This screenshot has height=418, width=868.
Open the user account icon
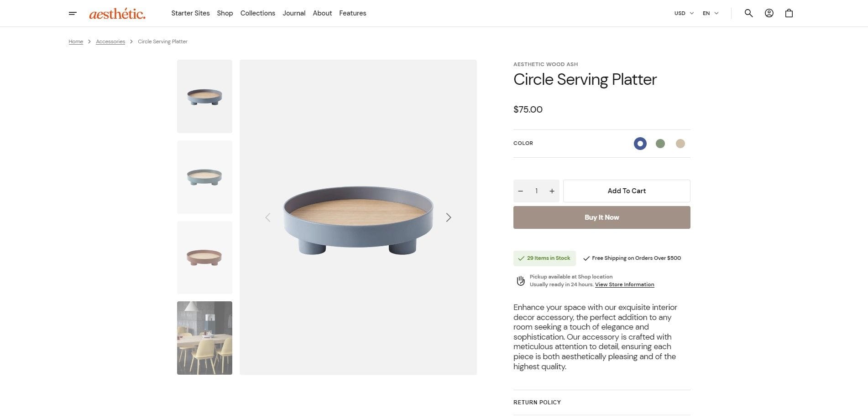(x=769, y=13)
